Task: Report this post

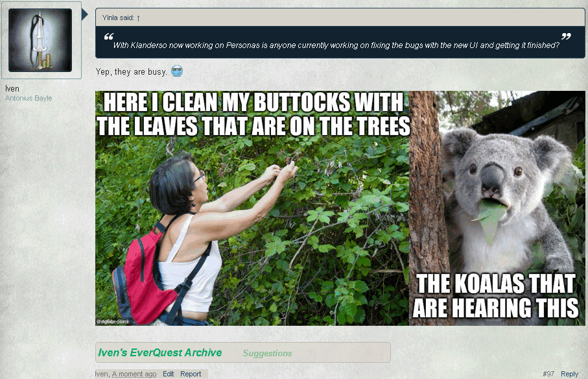Action: tap(191, 374)
